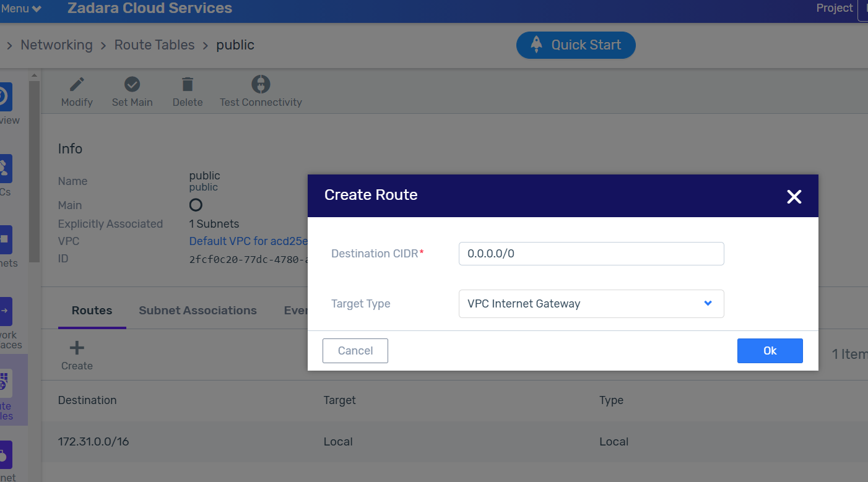Click the Cancel button in dialog
This screenshot has width=868, height=482.
[x=355, y=351]
